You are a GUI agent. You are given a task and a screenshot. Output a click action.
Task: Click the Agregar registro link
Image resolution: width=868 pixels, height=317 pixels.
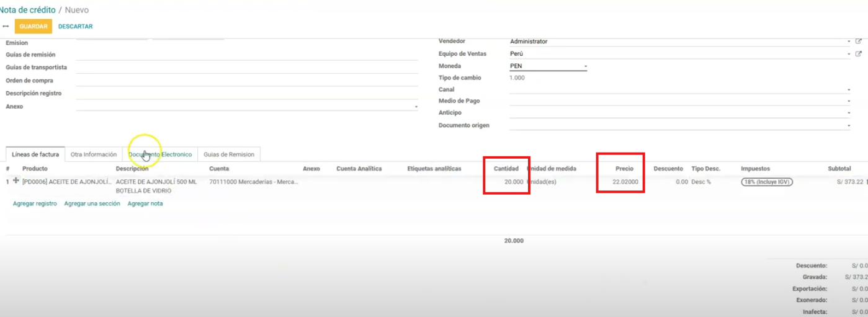tap(35, 203)
